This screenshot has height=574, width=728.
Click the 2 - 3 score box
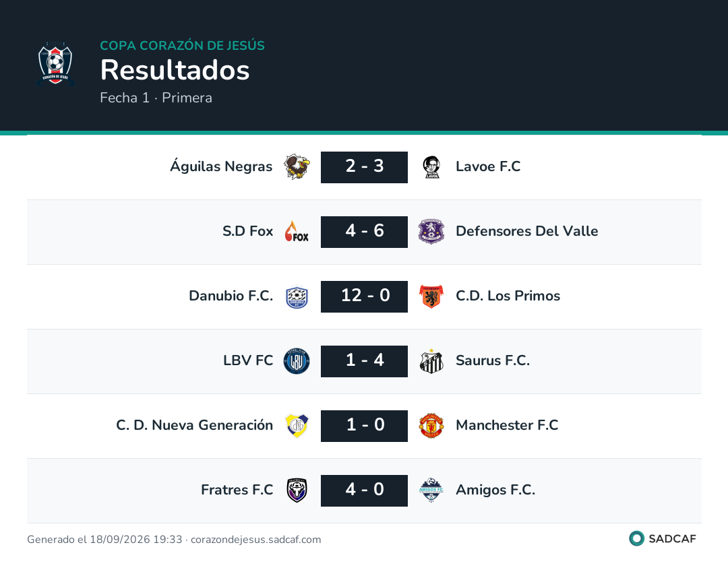tap(365, 167)
